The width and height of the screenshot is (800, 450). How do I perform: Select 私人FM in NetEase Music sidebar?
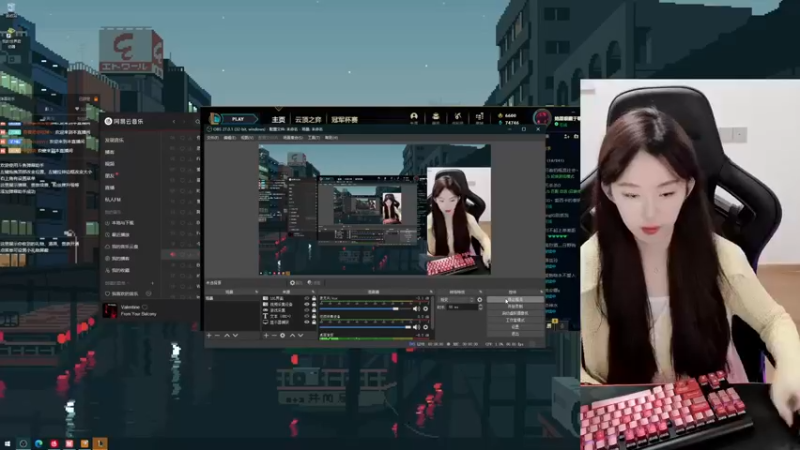(112, 199)
